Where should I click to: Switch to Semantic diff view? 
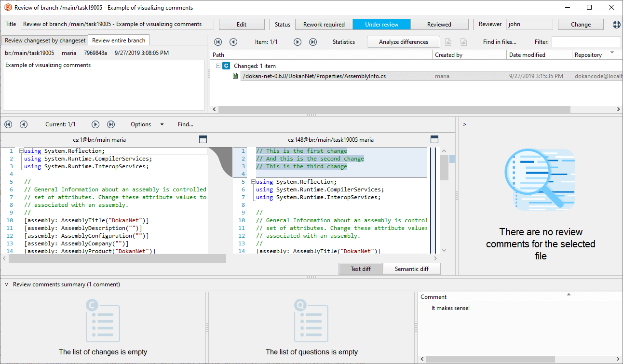(x=412, y=269)
